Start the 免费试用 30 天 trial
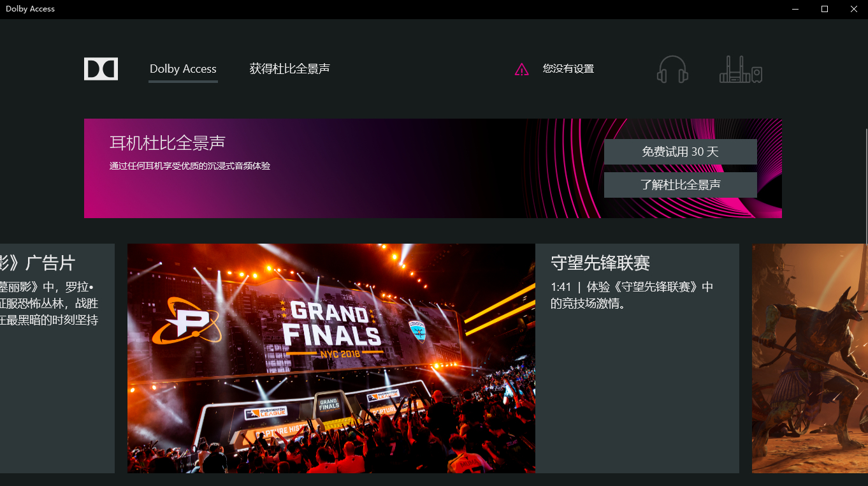This screenshot has width=868, height=486. tap(681, 152)
